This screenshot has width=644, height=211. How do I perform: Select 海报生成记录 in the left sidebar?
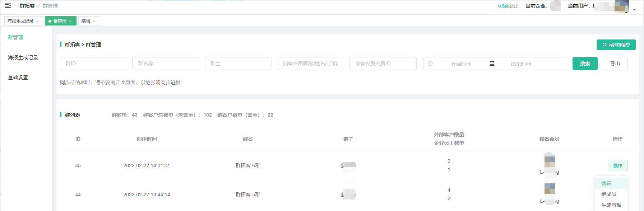click(x=23, y=57)
